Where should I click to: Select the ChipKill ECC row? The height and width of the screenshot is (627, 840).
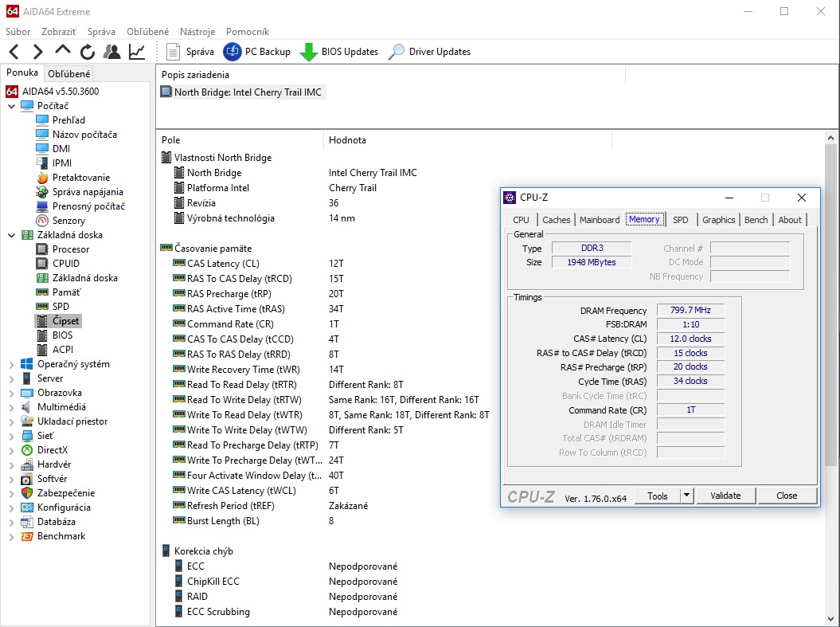pyautogui.click(x=325, y=582)
